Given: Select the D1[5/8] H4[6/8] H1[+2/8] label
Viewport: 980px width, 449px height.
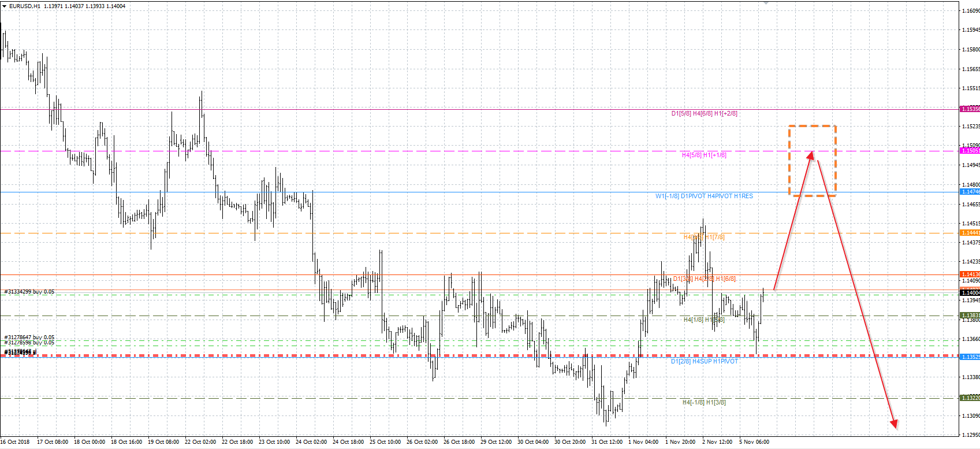Looking at the screenshot, I should pos(704,114).
